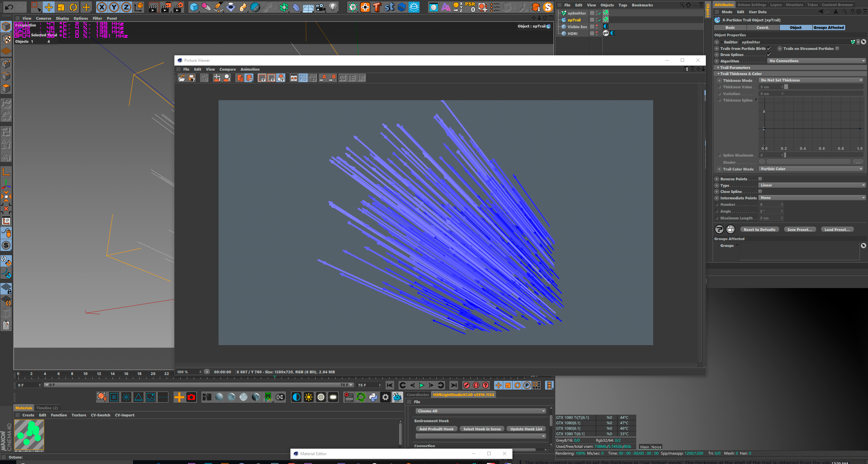Click the Add Prebuilt Hook button
868x464 pixels.
436,429
